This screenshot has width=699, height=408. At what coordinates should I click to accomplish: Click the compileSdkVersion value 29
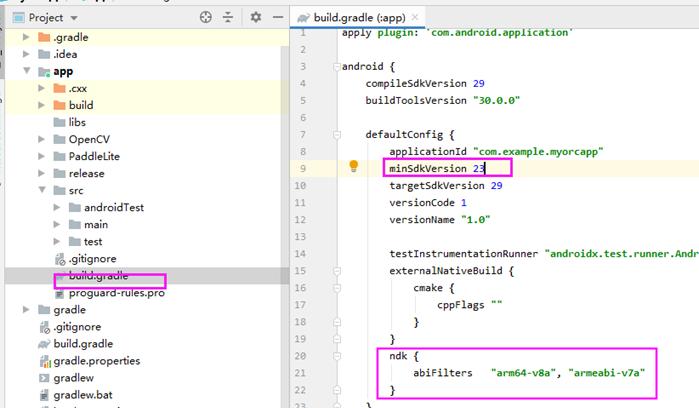pyautogui.click(x=479, y=83)
